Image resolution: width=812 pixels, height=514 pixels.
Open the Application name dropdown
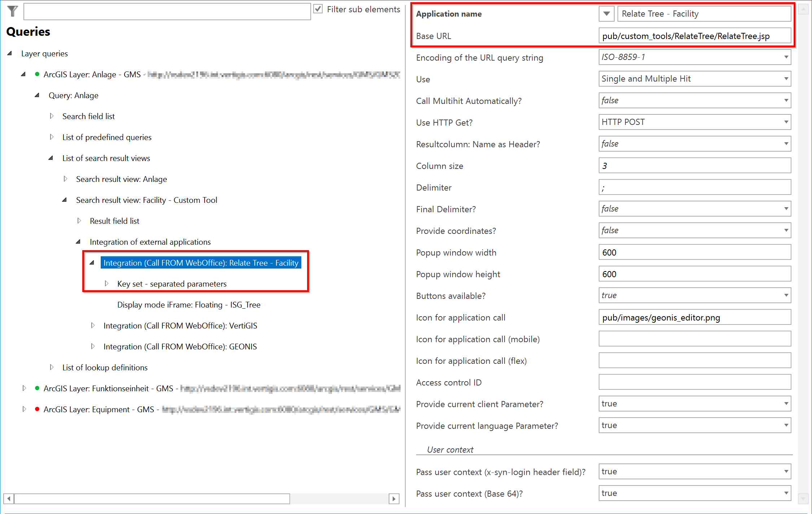point(606,13)
